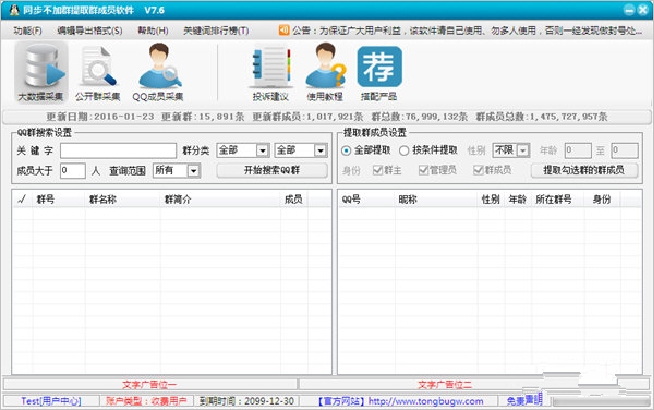Click the 开始搜索QQ群 button
This screenshot has height=410, width=654.
[272, 170]
